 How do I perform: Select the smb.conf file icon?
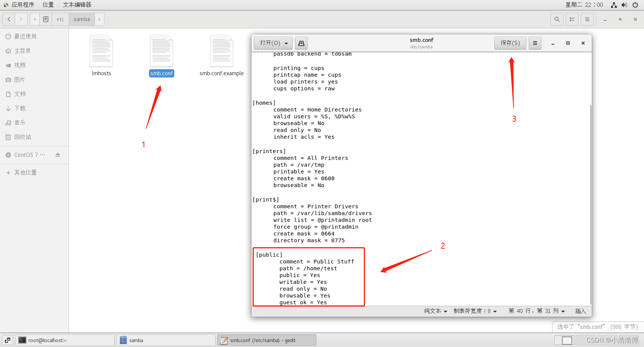click(161, 51)
